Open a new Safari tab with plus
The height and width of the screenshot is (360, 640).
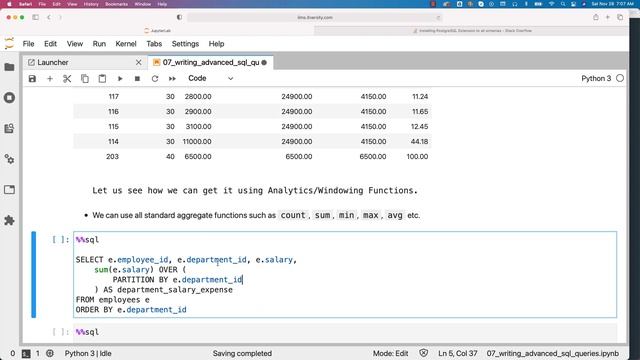pos(608,17)
